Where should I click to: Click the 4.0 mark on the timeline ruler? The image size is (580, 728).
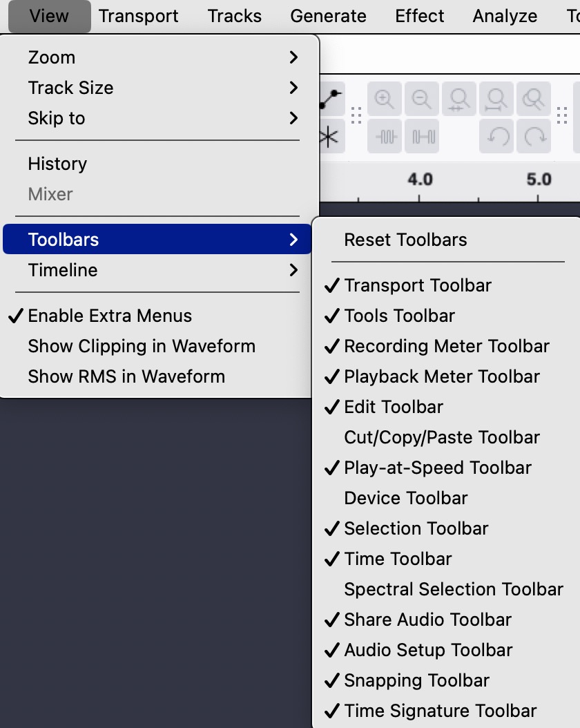pyautogui.click(x=420, y=181)
